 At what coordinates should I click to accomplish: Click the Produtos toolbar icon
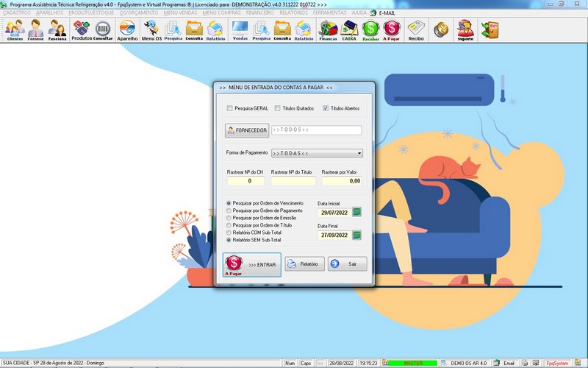coord(82,29)
